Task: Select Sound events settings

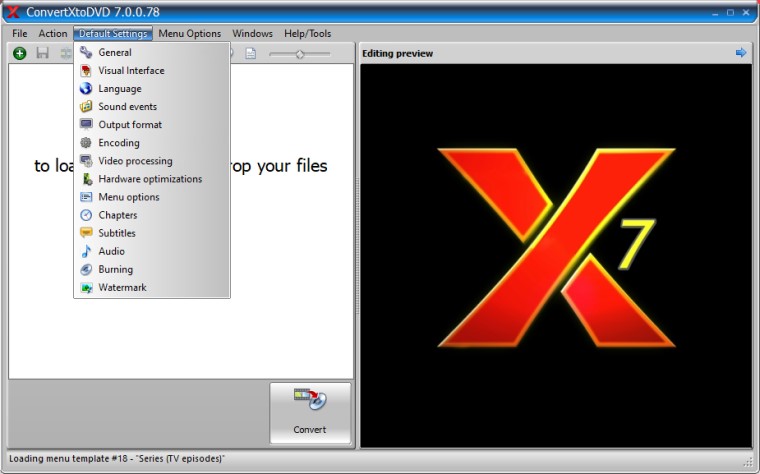Action: tap(152, 107)
